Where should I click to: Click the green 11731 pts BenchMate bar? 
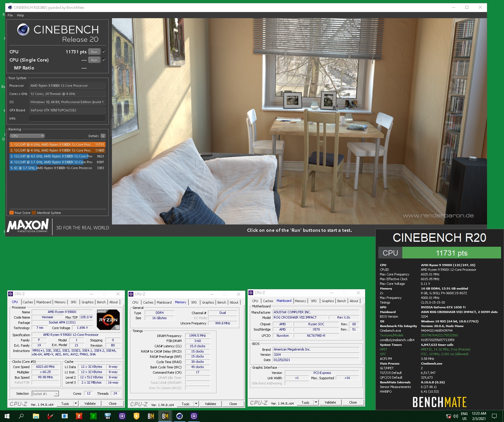[452, 253]
